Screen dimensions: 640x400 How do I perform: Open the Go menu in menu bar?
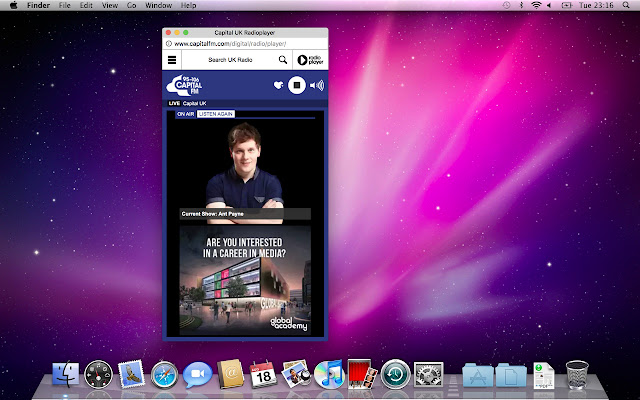131,6
